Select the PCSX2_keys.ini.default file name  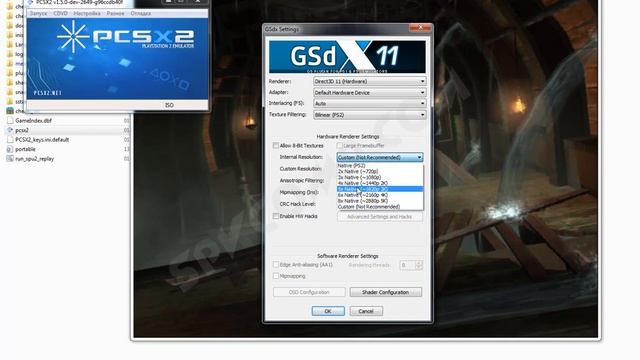42,140
